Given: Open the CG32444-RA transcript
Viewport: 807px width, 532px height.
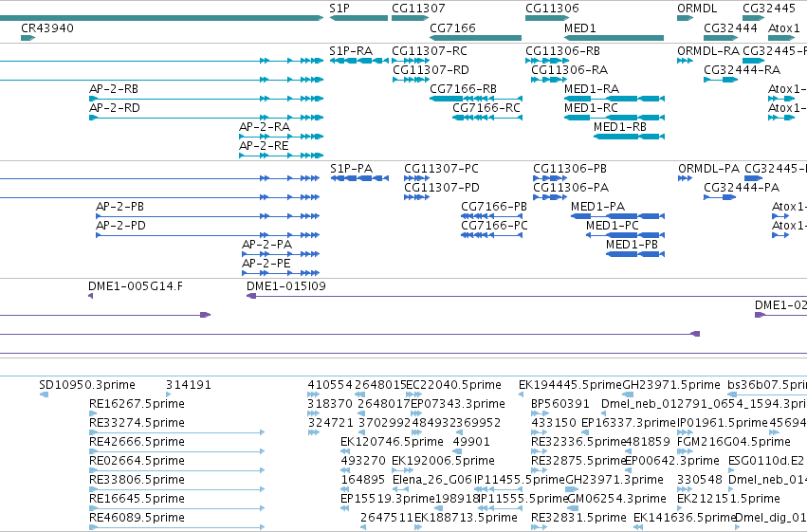Looking at the screenshot, I should coord(721,80).
